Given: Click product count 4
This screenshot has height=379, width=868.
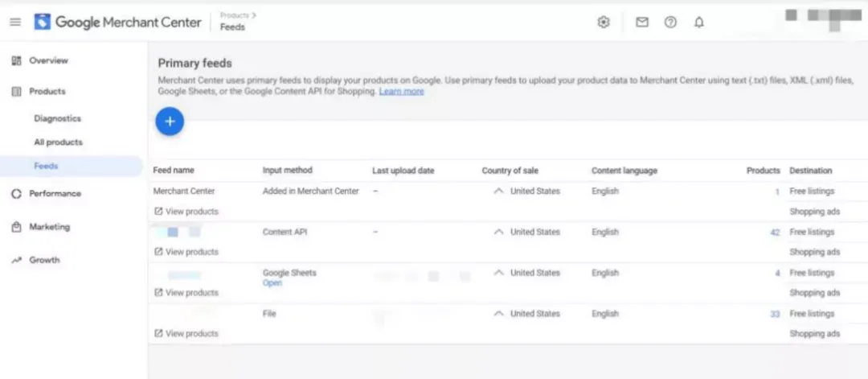Looking at the screenshot, I should (777, 273).
